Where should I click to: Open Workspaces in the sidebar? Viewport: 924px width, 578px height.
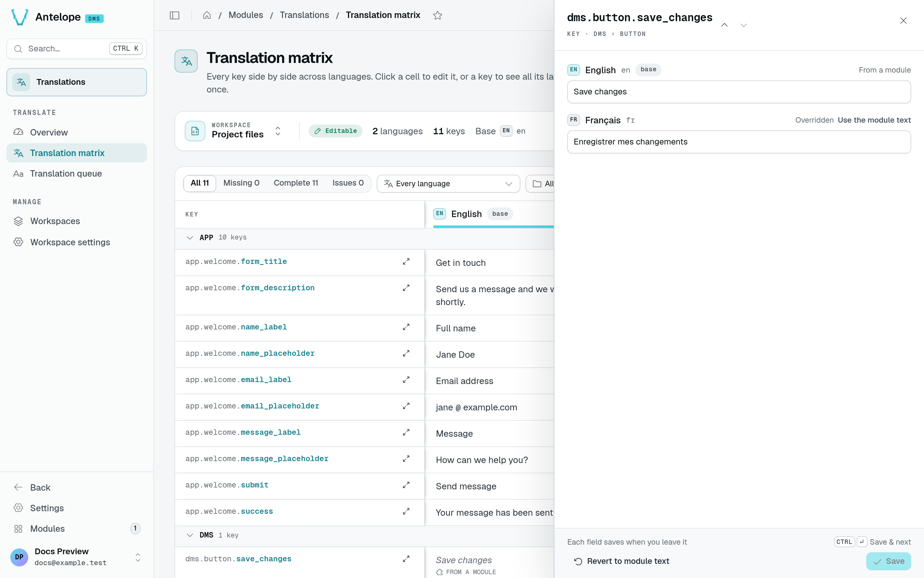(76, 221)
